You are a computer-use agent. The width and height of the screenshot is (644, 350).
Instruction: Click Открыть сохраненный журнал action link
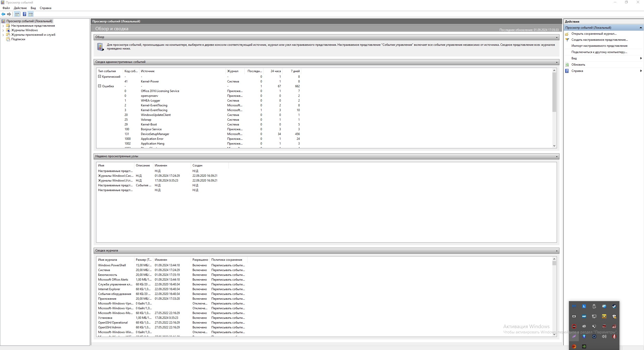(x=594, y=34)
